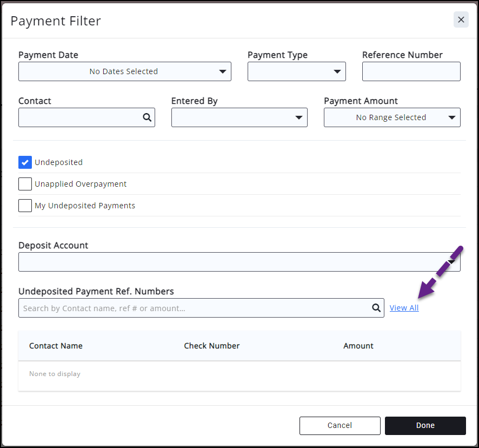This screenshot has height=448, width=479.
Task: Open the Deposit Account dropdown
Action: (239, 262)
